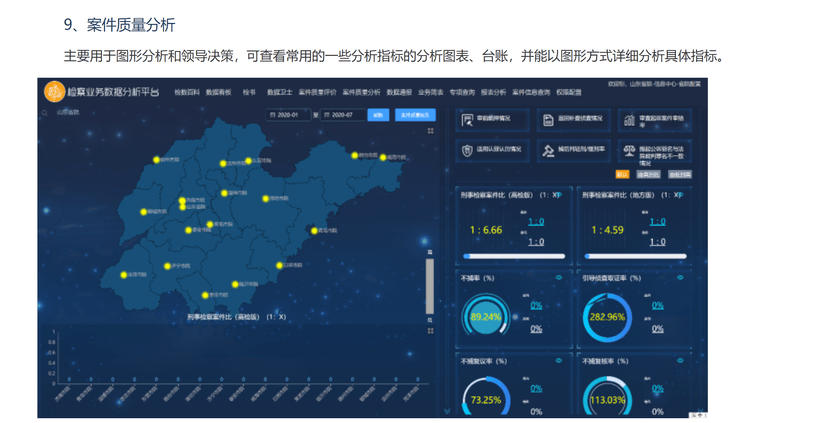The image size is (828, 423).
Task: Select the 聊城市院 dot on the map
Action: coord(144,212)
